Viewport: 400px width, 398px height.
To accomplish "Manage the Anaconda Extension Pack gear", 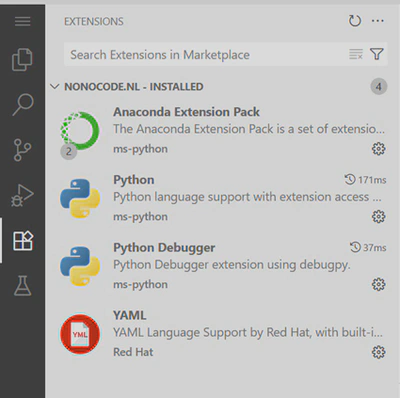I will click(378, 149).
